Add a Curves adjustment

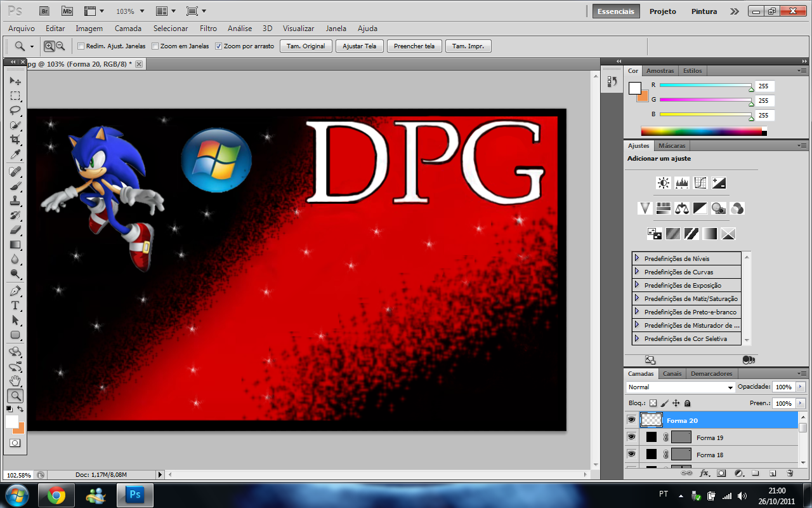point(700,183)
